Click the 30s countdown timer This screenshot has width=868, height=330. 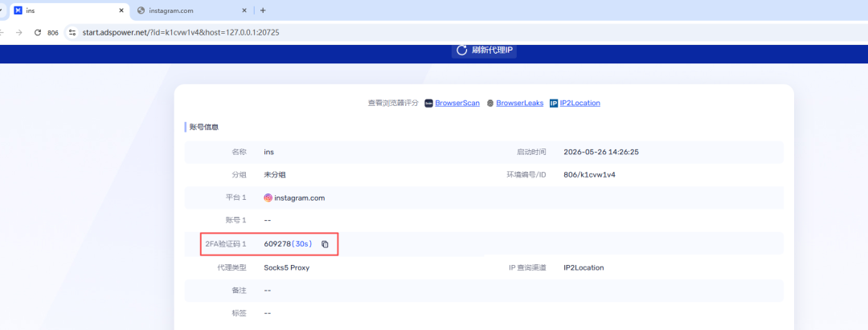(301, 244)
